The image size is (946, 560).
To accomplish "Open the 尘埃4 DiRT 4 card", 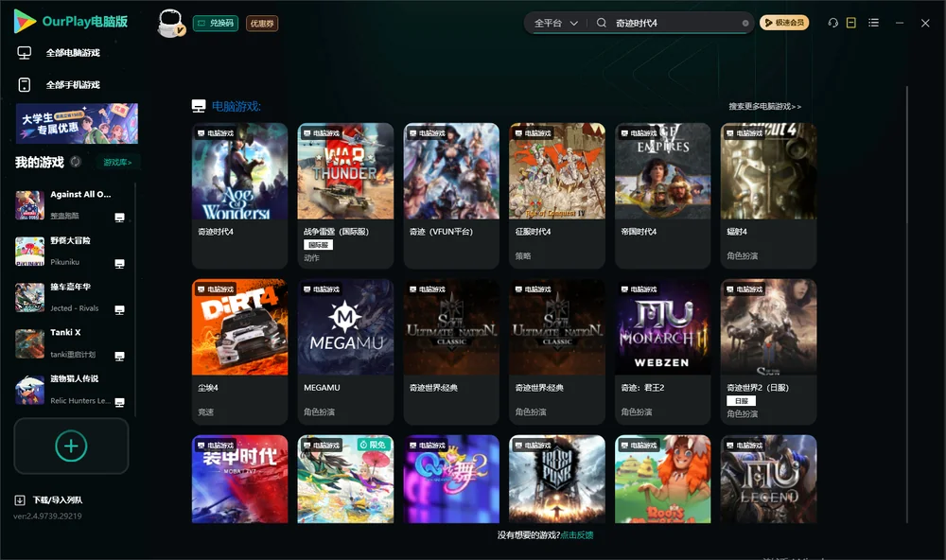I will pos(240,352).
